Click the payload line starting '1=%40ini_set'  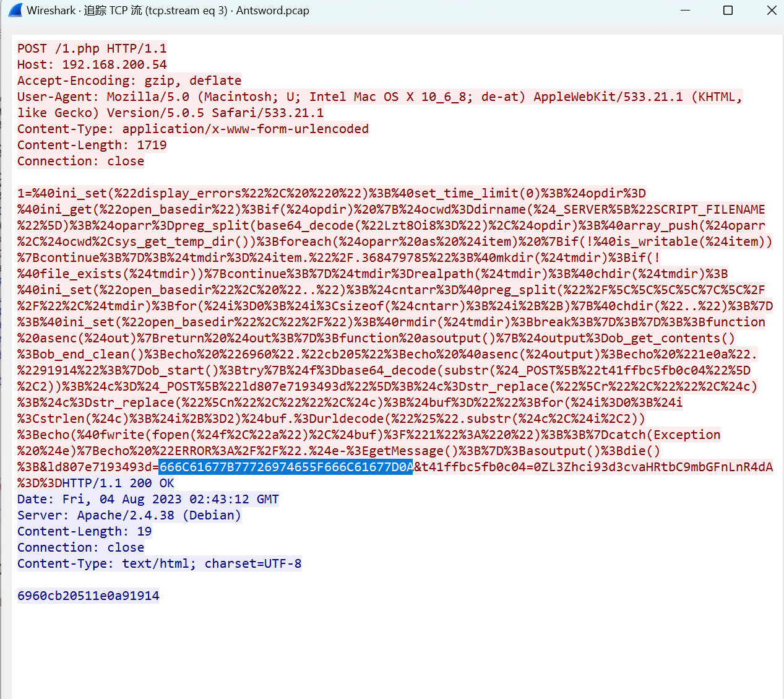[332, 193]
